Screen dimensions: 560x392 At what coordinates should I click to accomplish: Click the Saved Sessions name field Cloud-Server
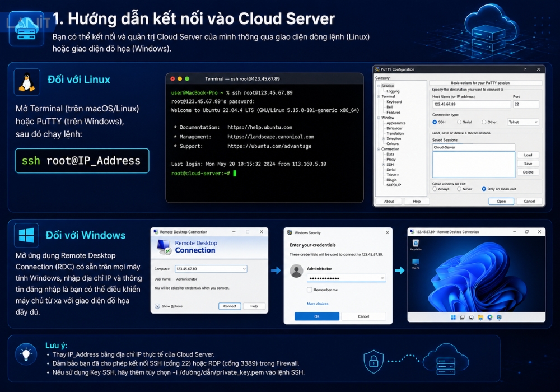474,147
